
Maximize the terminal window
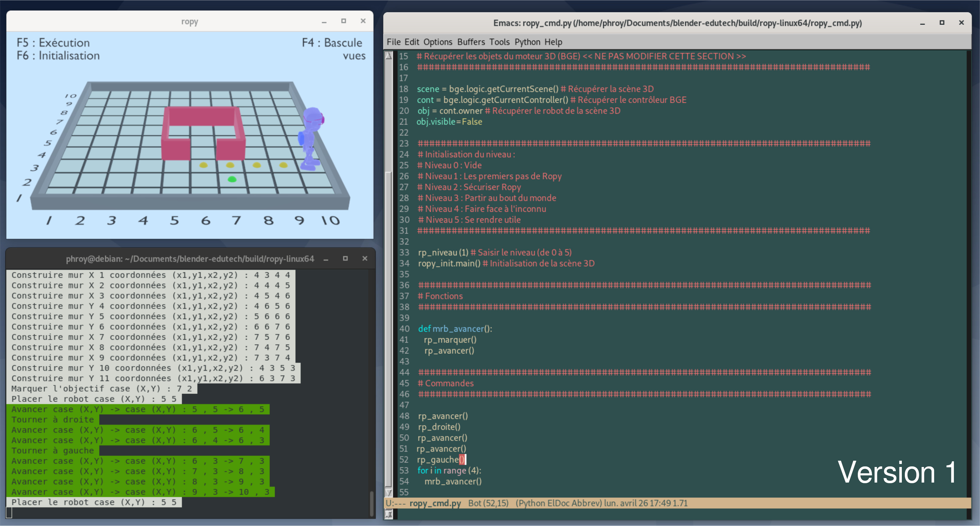pyautogui.click(x=345, y=259)
